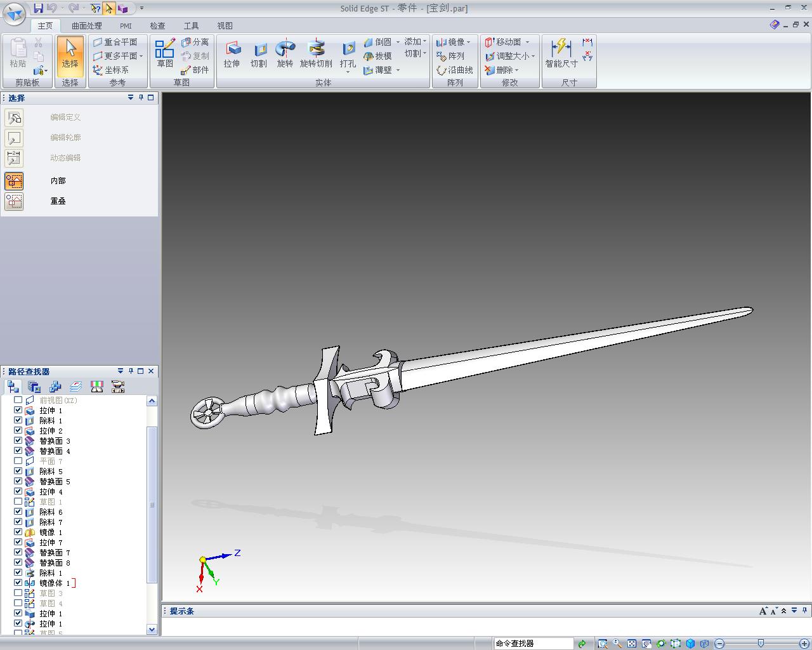Click the shaded cube view style icon
812x650 pixels.
690,644
